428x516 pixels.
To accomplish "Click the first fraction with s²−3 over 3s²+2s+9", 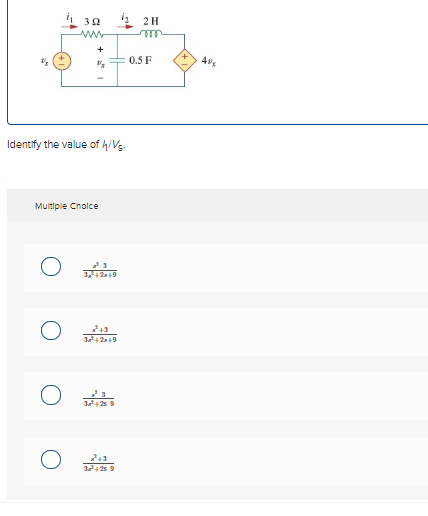I will 100,270.
